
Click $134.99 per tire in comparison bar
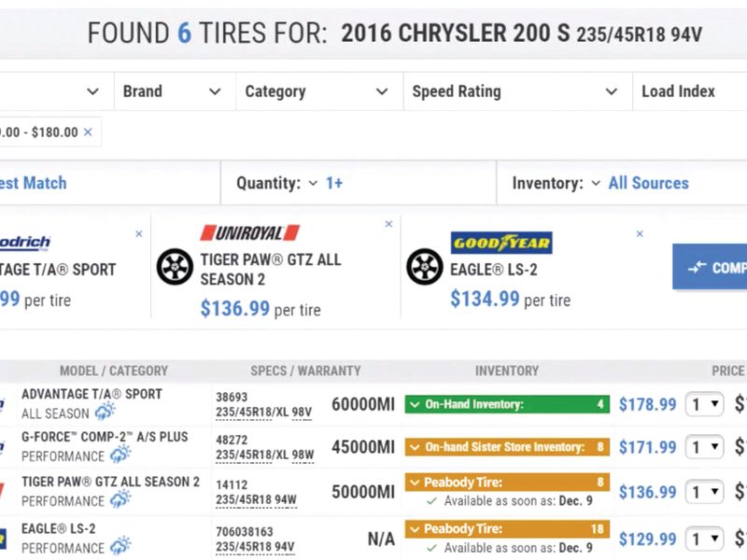pyautogui.click(x=510, y=300)
